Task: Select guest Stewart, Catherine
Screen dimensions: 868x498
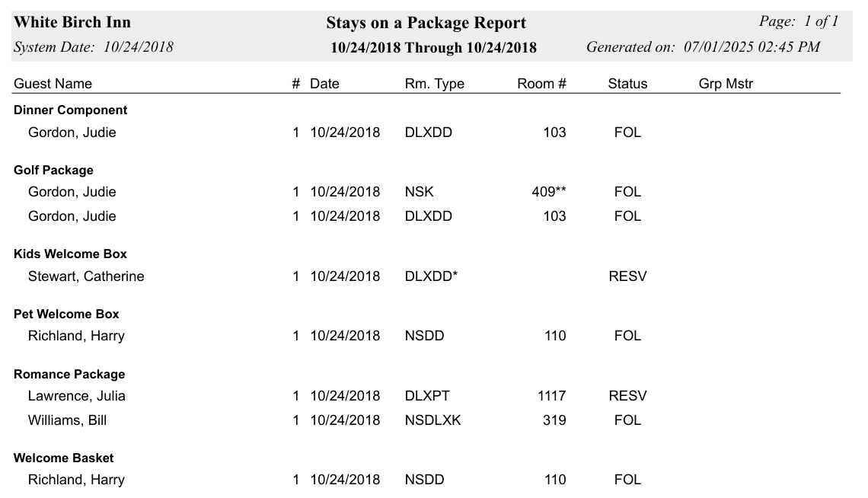Action: click(86, 276)
